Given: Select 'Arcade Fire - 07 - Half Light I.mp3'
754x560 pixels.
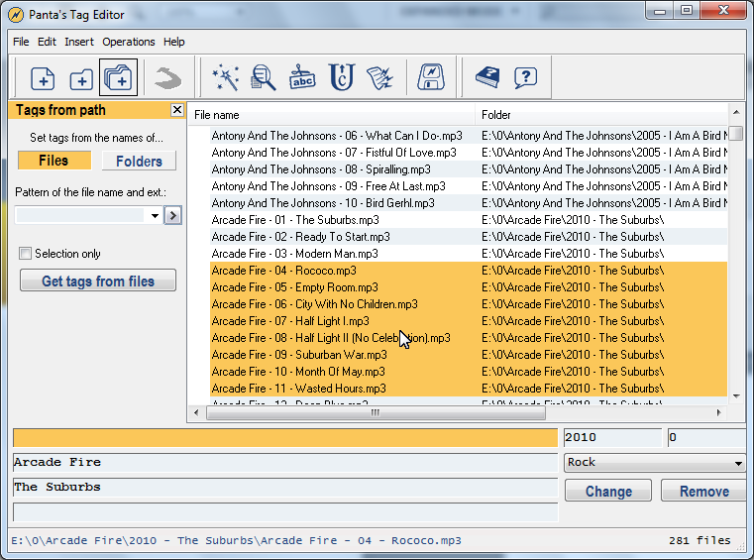Looking at the screenshot, I should (x=469, y=321).
